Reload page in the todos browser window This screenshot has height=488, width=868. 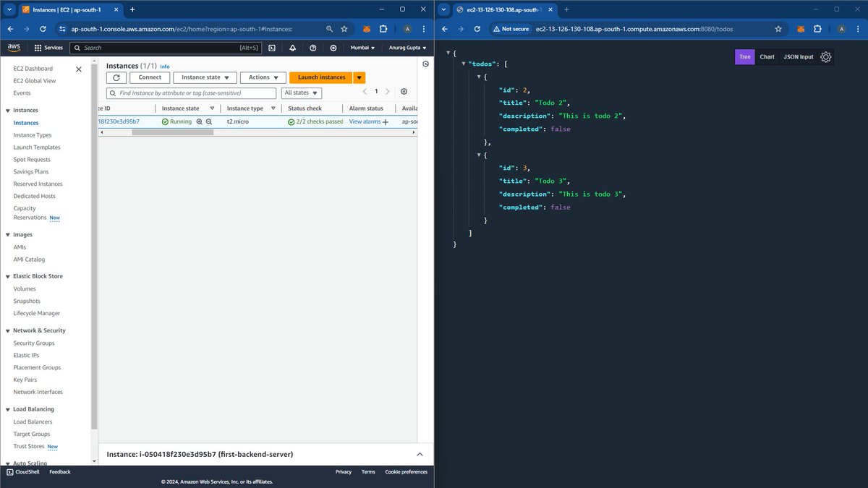tap(477, 29)
